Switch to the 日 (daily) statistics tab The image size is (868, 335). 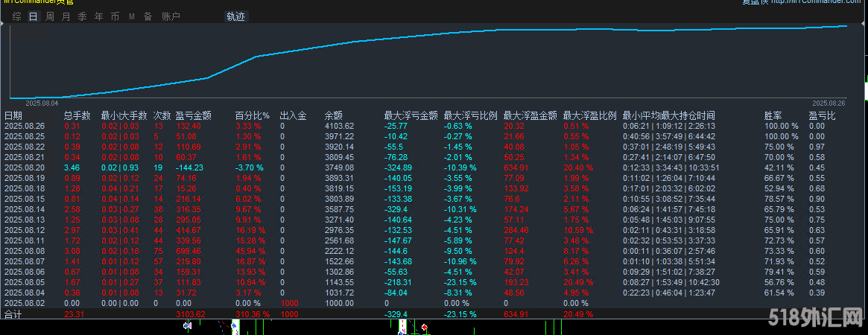tap(34, 16)
